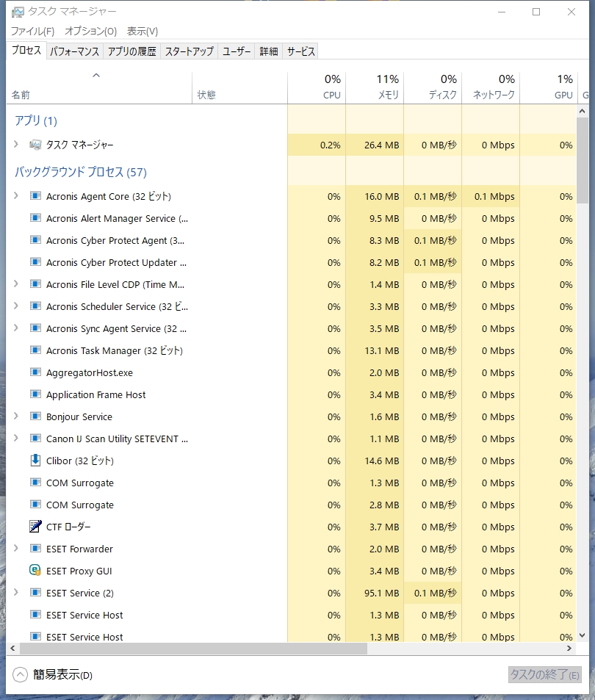Switch to the アプリの履歴 tab
Screen dimensions: 595x700
coord(131,51)
